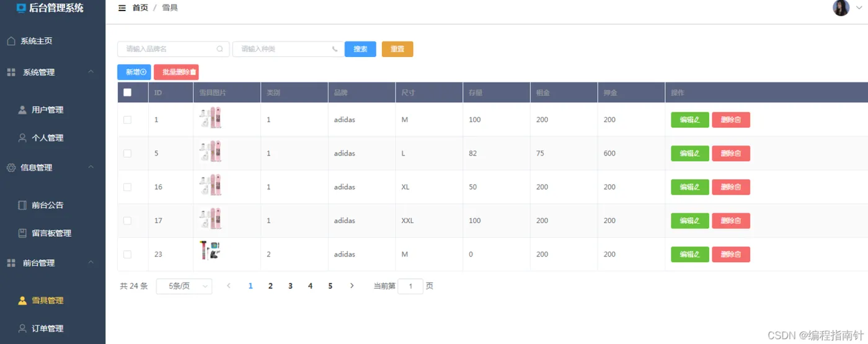Check the row with ID 16
868x344 pixels.
[x=128, y=187]
